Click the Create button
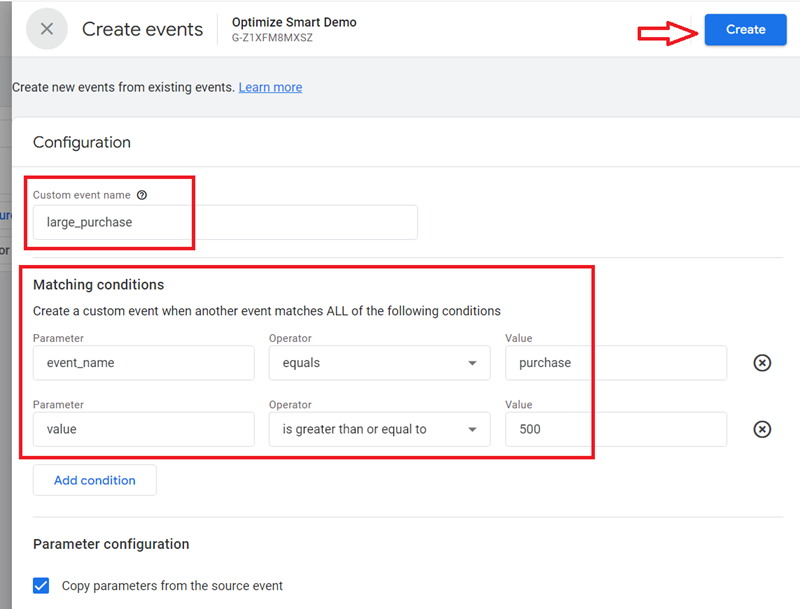 (745, 30)
